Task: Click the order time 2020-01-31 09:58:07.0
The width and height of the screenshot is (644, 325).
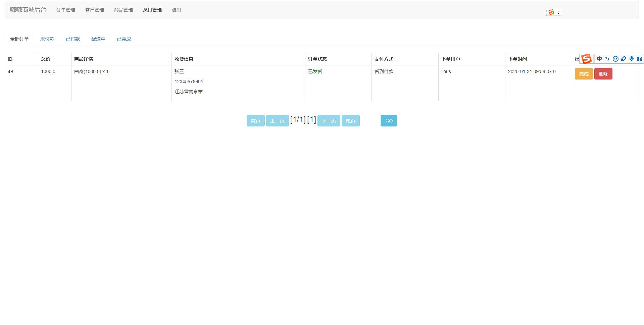Action: click(x=532, y=71)
